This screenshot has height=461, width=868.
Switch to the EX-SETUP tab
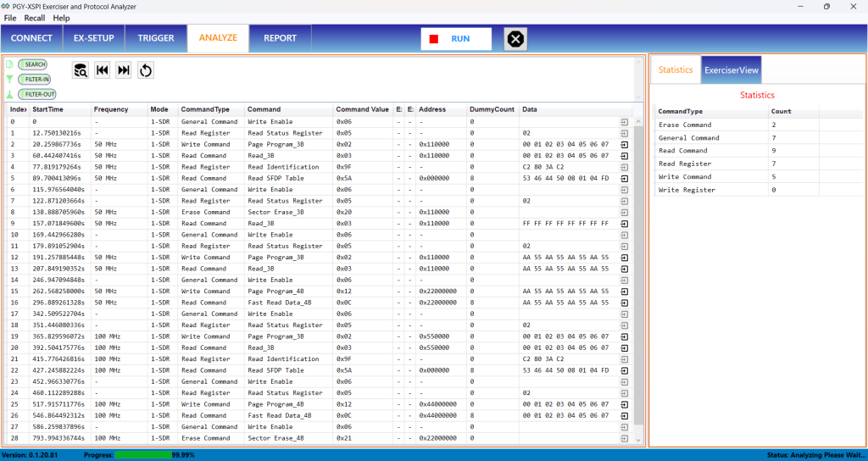93,38
